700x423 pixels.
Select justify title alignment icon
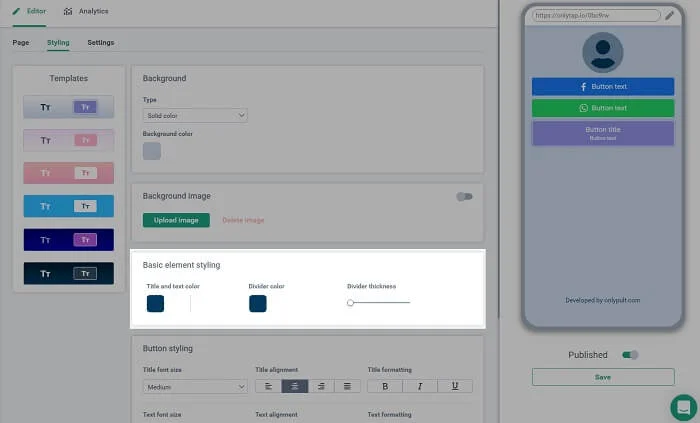[x=347, y=386]
